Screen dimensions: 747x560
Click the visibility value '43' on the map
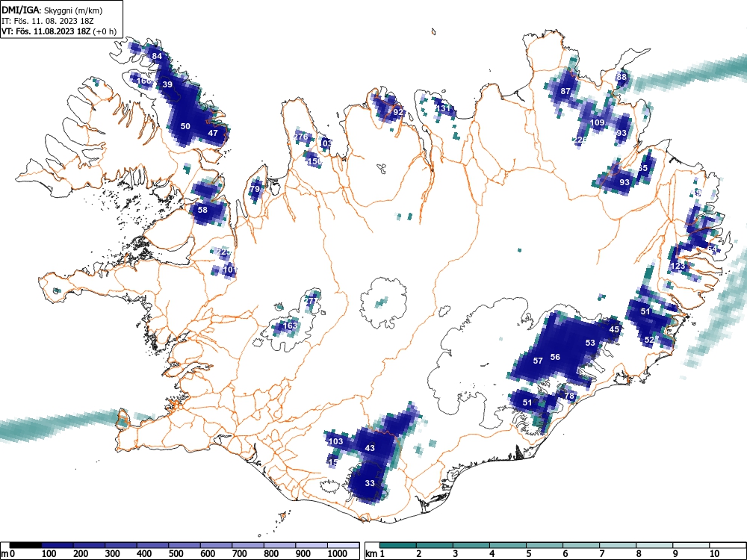coord(370,447)
